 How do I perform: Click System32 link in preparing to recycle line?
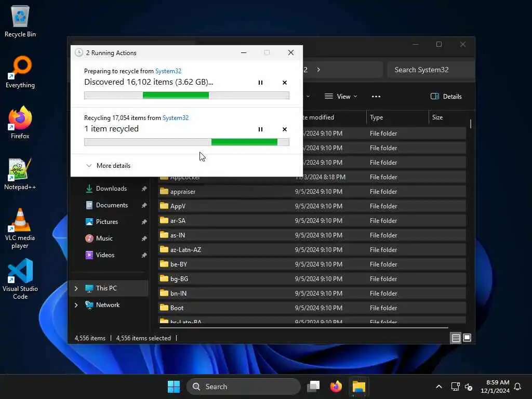point(168,71)
